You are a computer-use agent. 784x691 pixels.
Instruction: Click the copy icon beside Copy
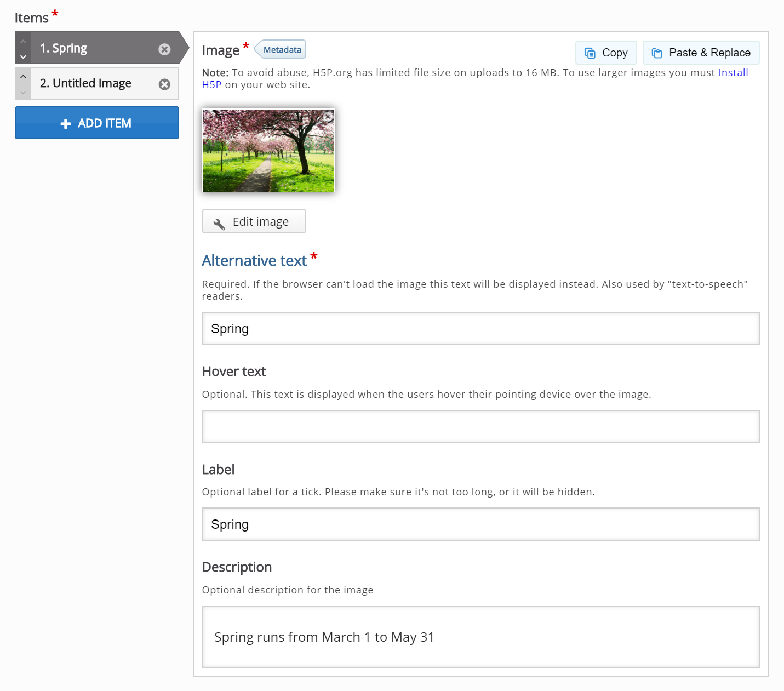[x=590, y=53]
